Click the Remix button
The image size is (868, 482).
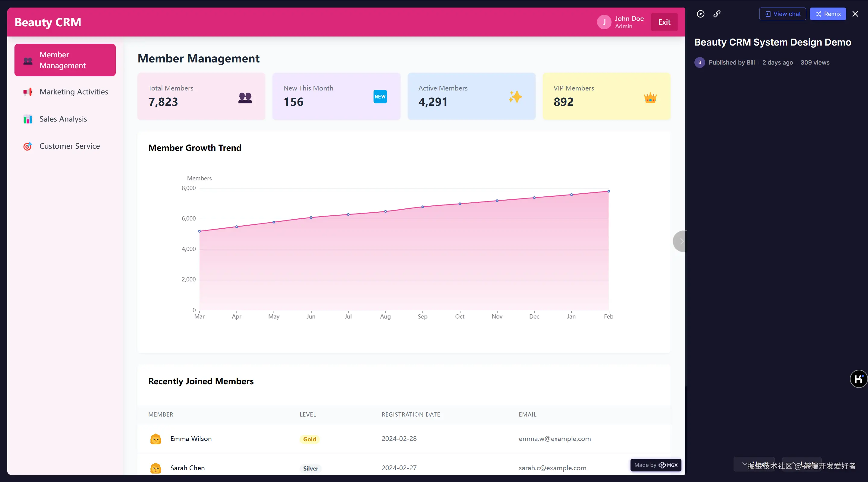[828, 14]
